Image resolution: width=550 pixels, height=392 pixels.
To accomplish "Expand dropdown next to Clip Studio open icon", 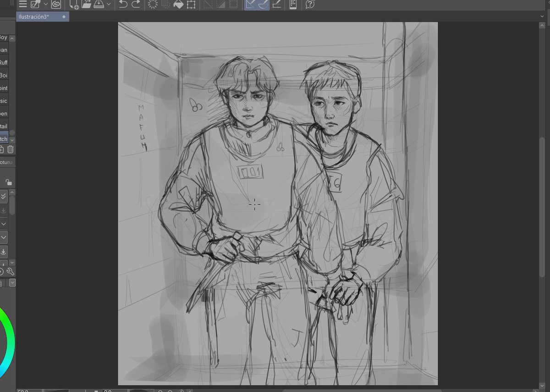I will coord(46,5).
